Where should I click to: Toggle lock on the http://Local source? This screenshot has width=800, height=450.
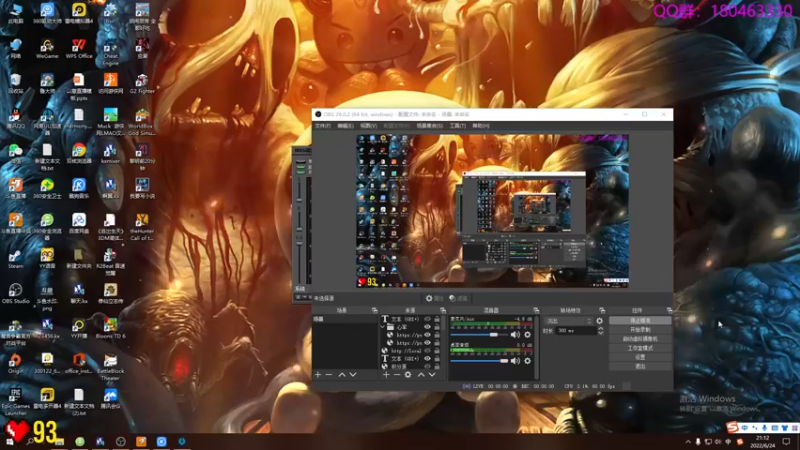coord(437,351)
